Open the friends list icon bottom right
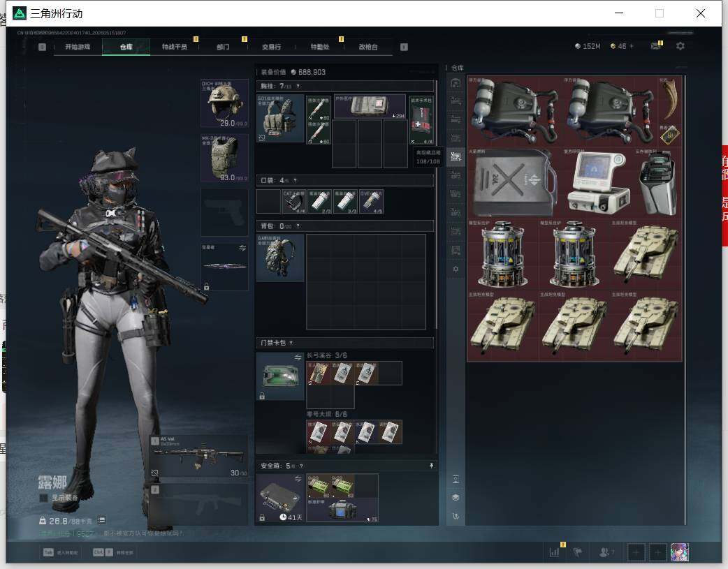Screen dimensions: 728x569 606,552
